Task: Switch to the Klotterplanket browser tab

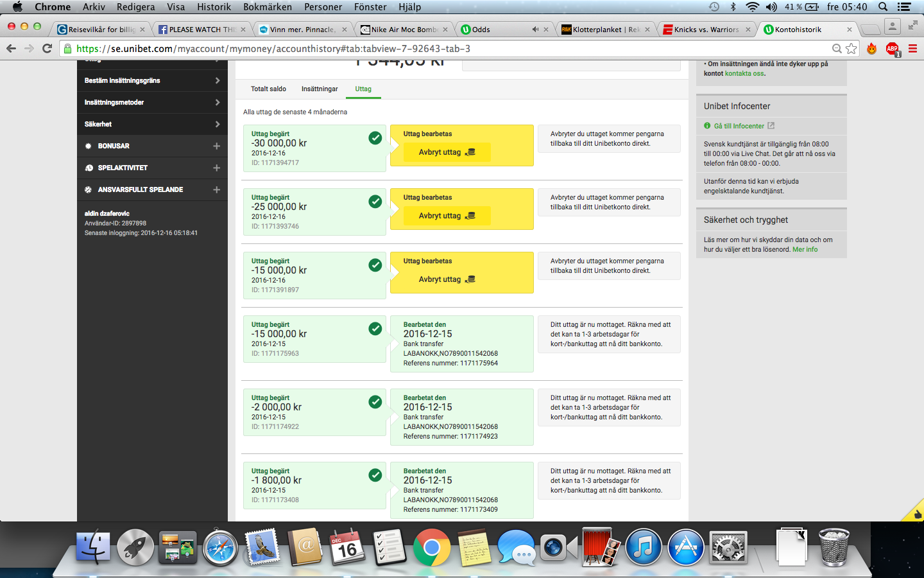Action: 606,30
